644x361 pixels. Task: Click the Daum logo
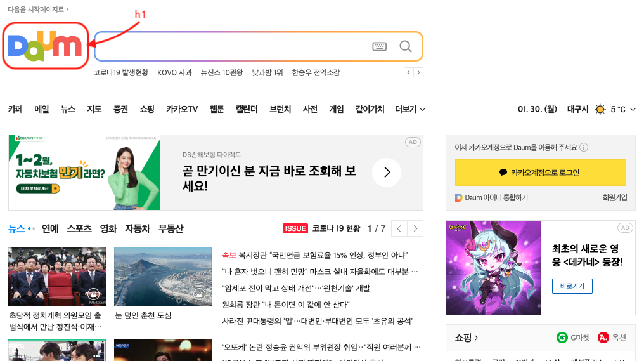pos(45,46)
